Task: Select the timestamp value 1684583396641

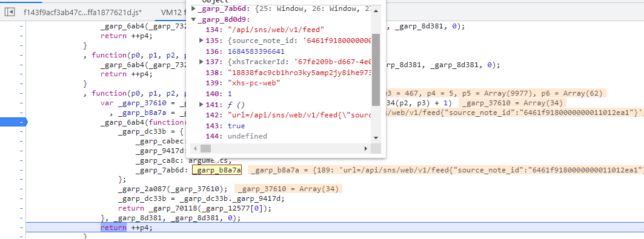Action: point(257,51)
